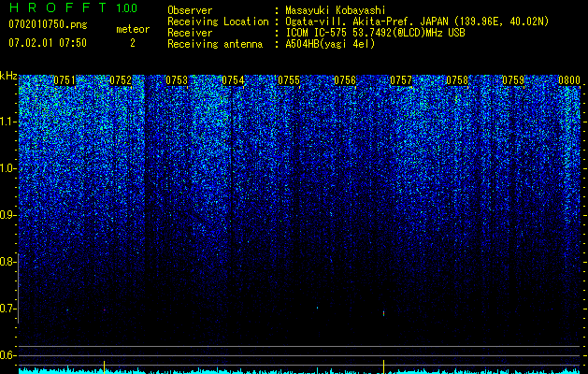Click the Receiving Location label
Screen dimensions: 588x374
point(218,22)
